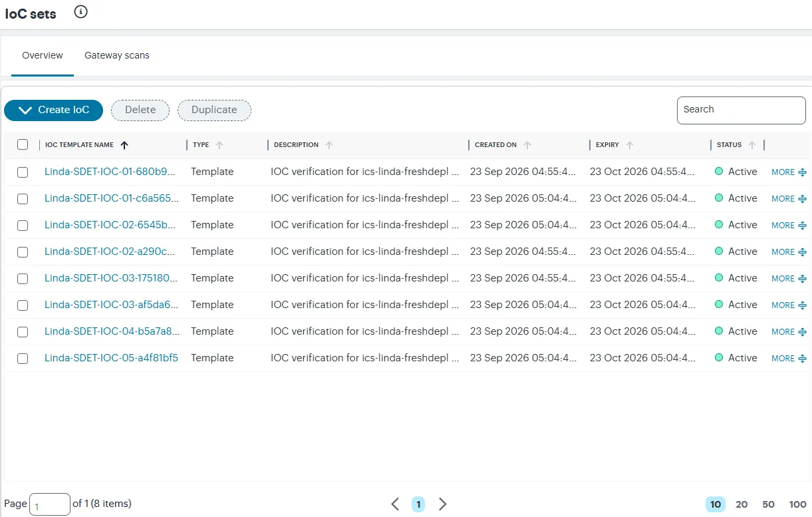Check the box for Linda-SDET-IOC-01-680b9 row
The image size is (812, 517).
[23, 172]
